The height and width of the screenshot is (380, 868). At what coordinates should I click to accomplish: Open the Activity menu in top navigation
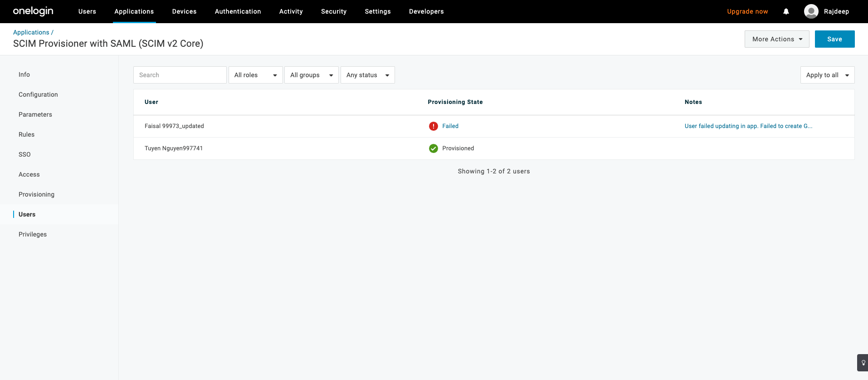click(x=291, y=11)
